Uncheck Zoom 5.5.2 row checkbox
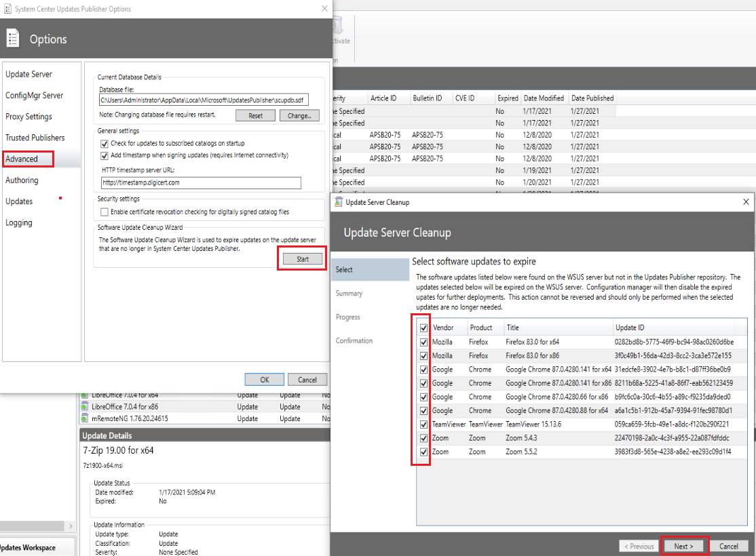 tap(423, 452)
